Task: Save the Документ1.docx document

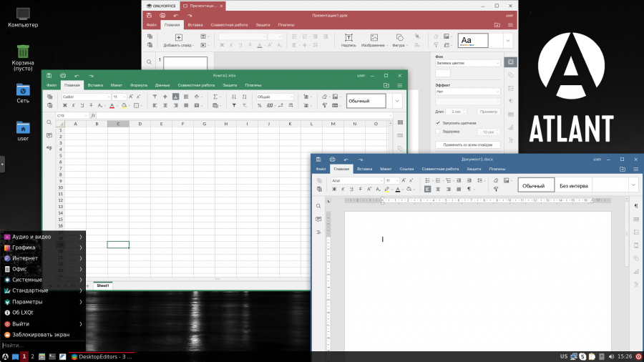Action: click(x=318, y=160)
